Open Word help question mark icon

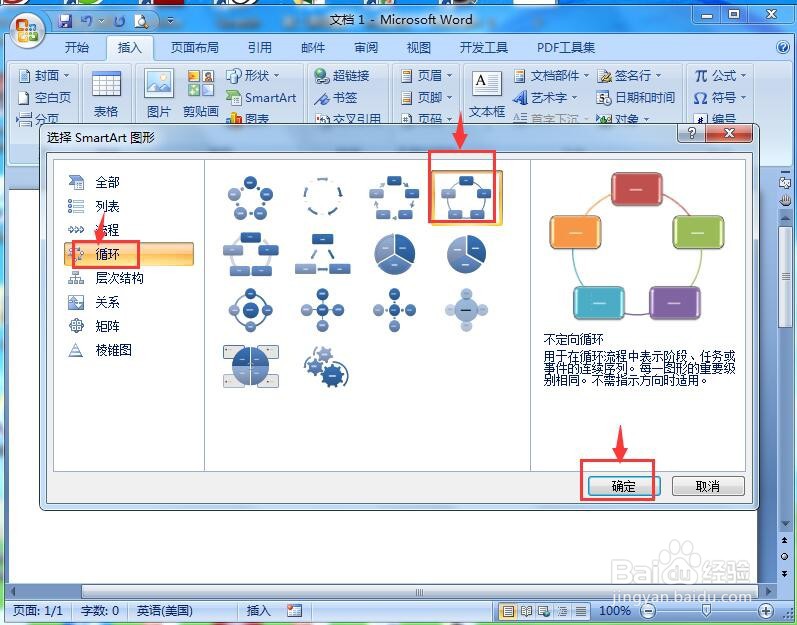point(783,47)
